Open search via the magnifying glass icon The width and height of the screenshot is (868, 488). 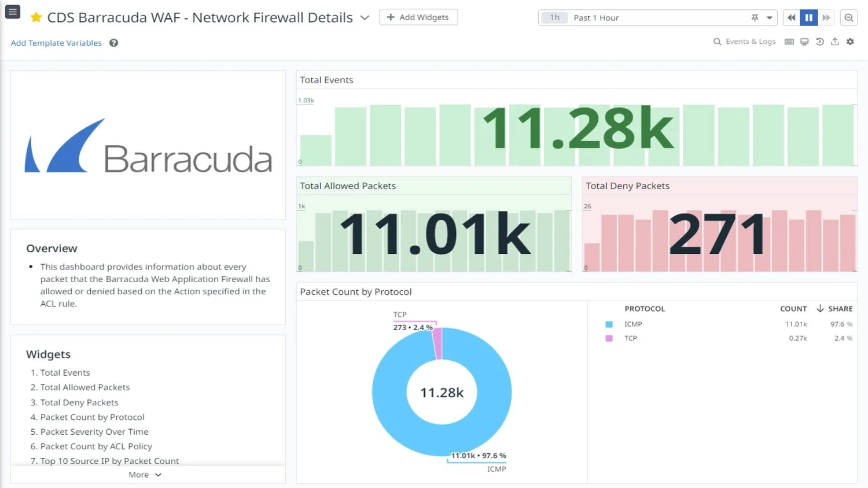pyautogui.click(x=716, y=41)
